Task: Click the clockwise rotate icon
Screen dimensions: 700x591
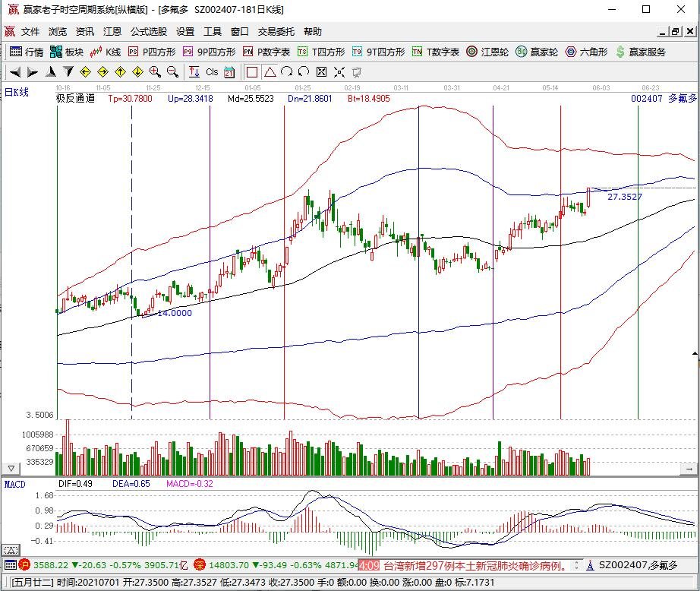Action: point(287,72)
